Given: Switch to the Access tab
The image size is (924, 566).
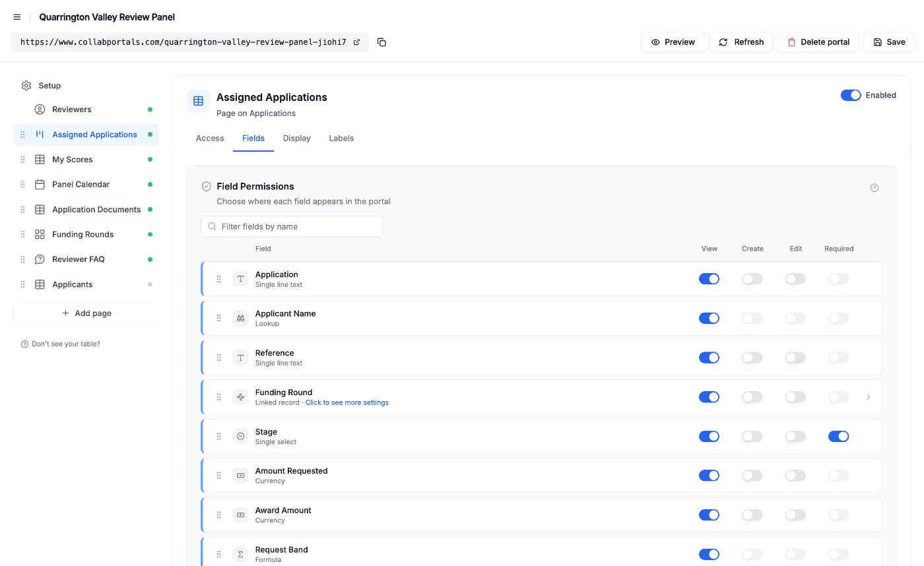Looking at the screenshot, I should point(210,139).
